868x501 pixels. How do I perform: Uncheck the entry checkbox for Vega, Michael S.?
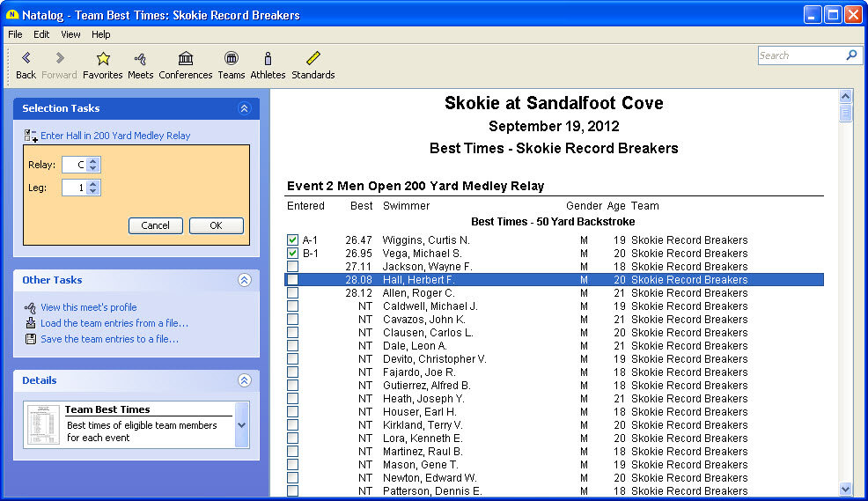[x=292, y=254]
